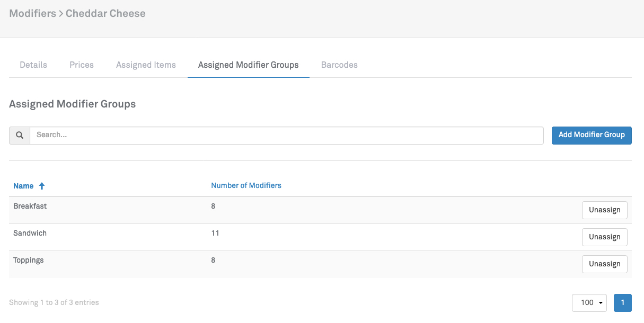Open the Barcodes tab
Viewport: 644px width, 323px height.
click(339, 65)
